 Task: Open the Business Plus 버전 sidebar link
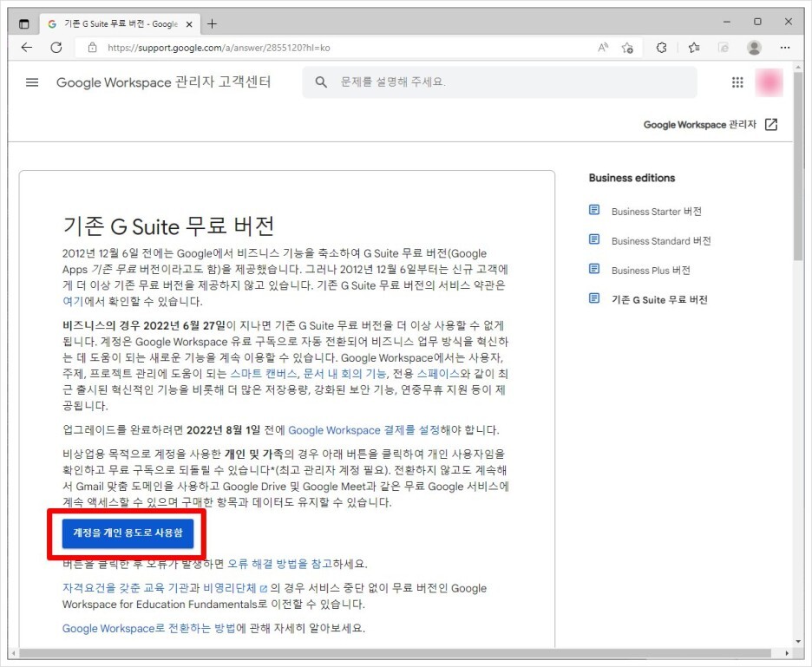pyautogui.click(x=651, y=271)
